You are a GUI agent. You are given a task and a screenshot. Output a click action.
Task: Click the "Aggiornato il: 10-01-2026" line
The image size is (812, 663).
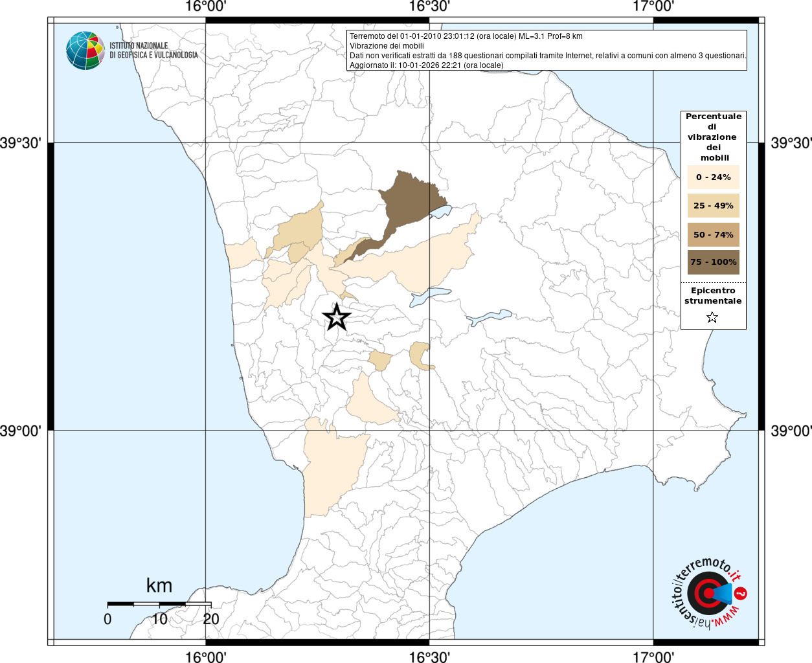click(426, 65)
